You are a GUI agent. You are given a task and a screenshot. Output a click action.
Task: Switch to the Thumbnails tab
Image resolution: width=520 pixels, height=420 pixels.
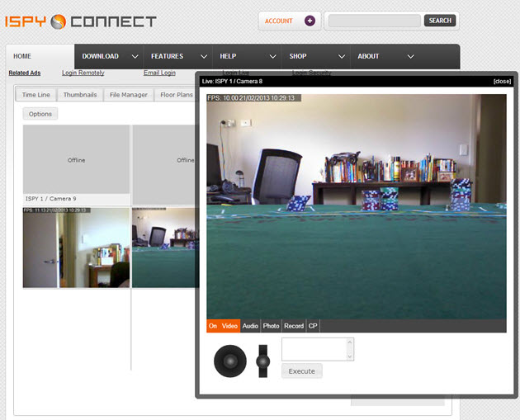point(80,95)
